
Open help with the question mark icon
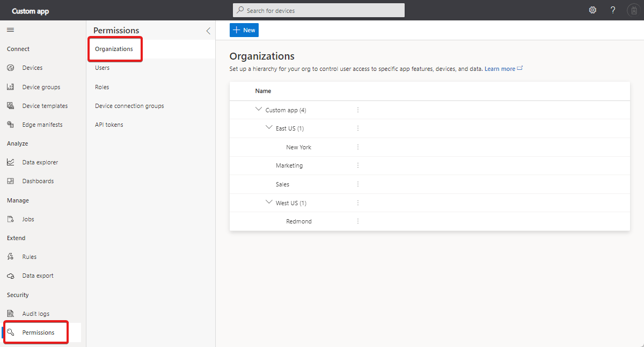coord(613,10)
